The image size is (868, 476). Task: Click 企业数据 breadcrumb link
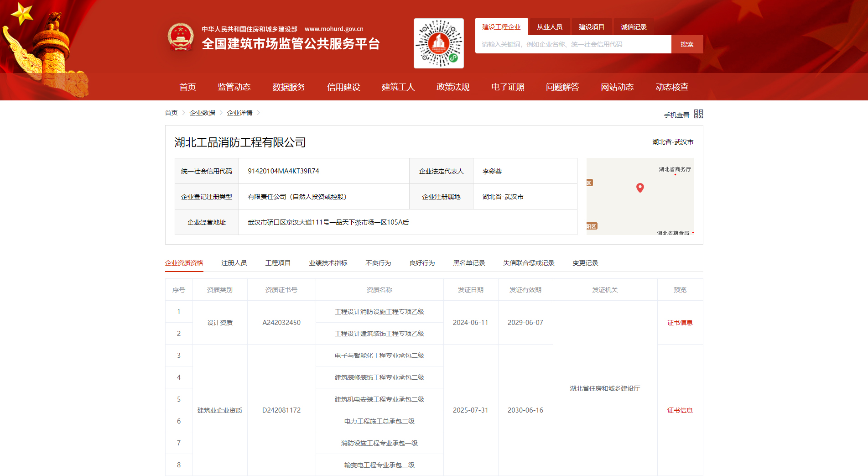202,113
